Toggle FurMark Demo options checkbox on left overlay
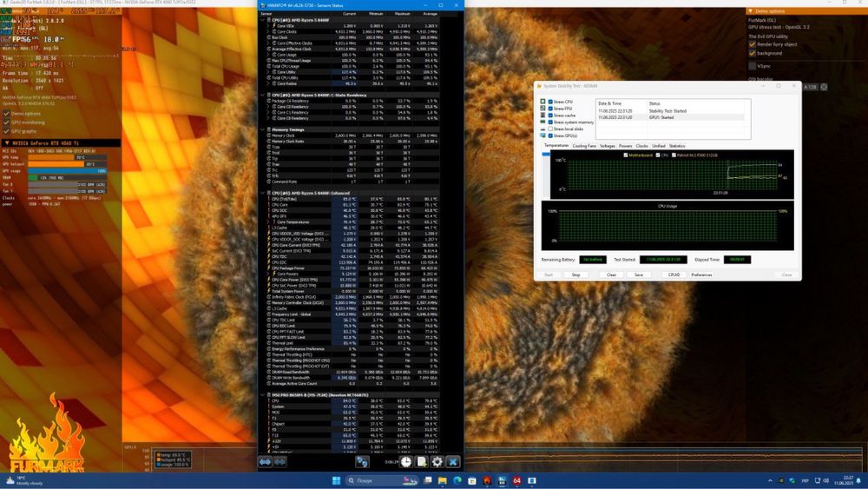The image size is (868, 489). tap(6, 114)
